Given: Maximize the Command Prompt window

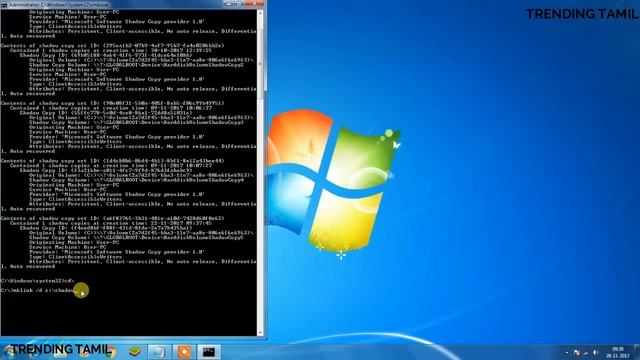Looking at the screenshot, I should click(x=240, y=4).
